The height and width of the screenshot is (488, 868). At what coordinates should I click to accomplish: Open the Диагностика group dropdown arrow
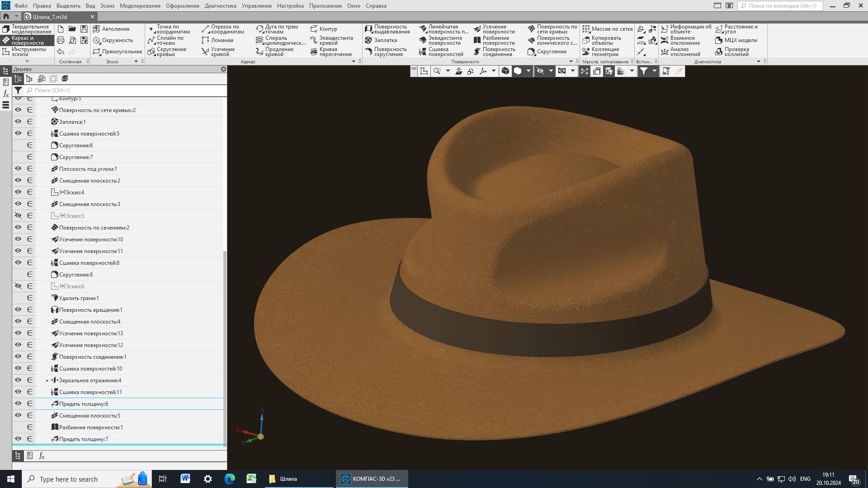click(759, 61)
